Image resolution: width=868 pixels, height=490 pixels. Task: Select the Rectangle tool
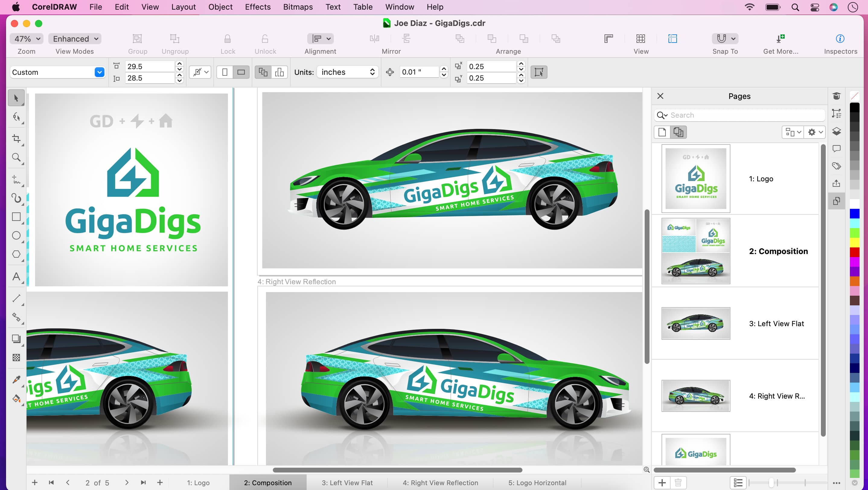click(x=16, y=217)
